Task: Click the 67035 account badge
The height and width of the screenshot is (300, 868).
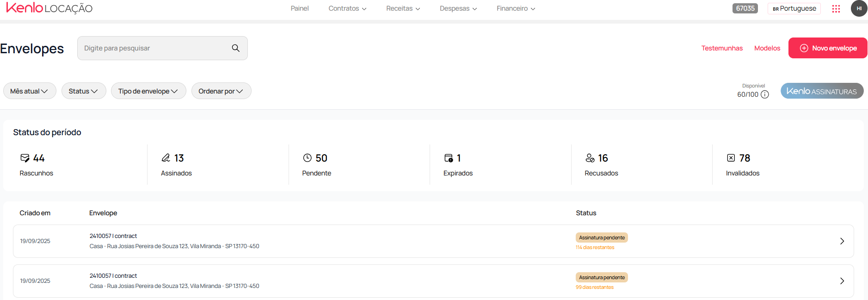Action: click(x=745, y=8)
